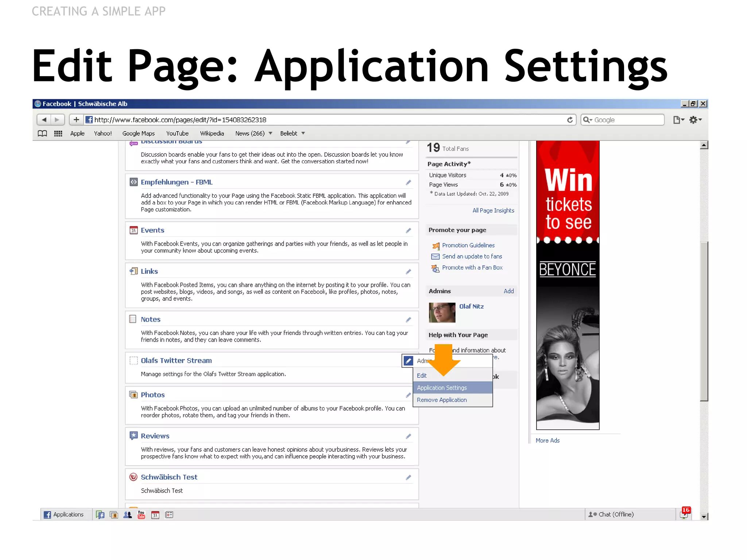The height and width of the screenshot is (560, 747).
Task: Click pencil icon for Notes
Action: point(408,320)
